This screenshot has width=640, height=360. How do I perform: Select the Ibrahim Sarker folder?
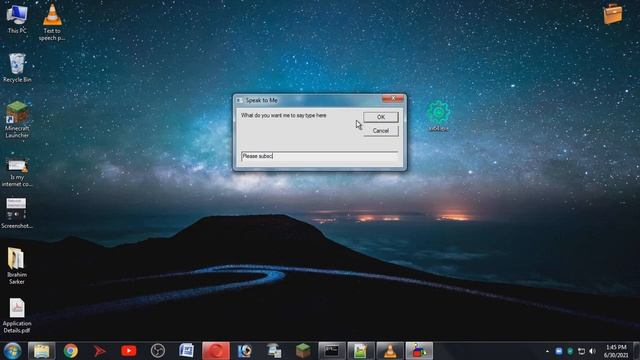pyautogui.click(x=17, y=266)
